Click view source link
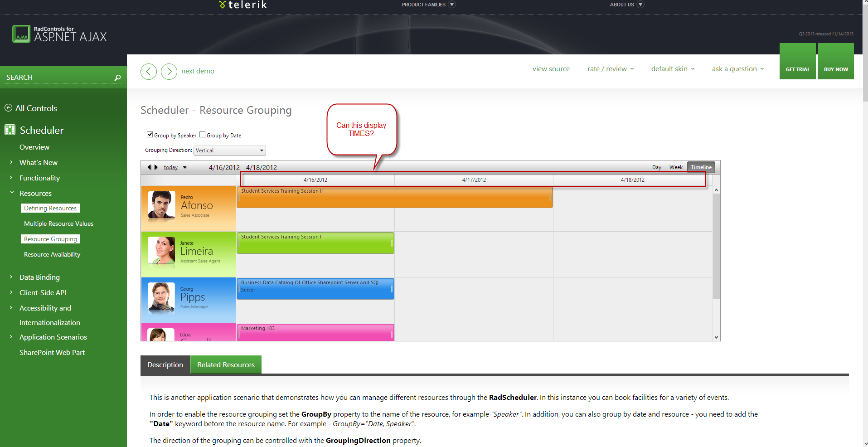Image resolution: width=868 pixels, height=447 pixels. point(551,69)
